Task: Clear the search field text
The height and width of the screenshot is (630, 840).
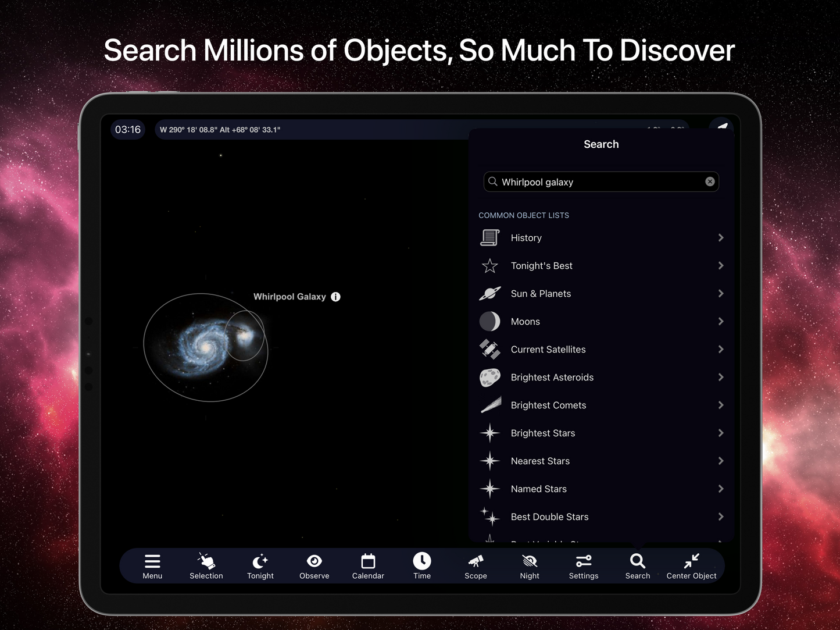Action: tap(710, 181)
